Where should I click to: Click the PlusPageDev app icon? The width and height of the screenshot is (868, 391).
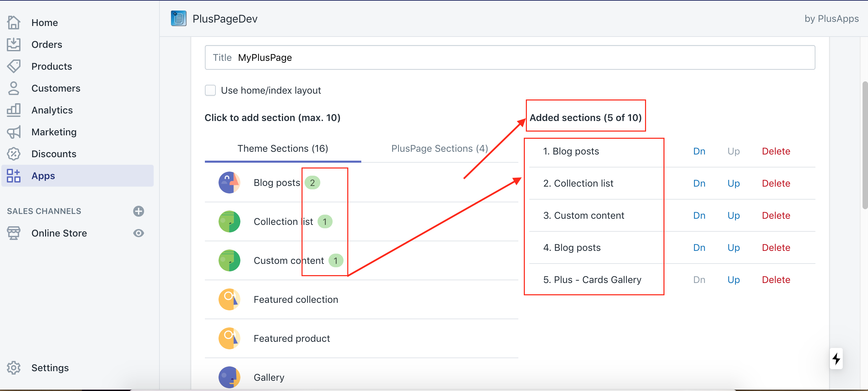coord(178,18)
